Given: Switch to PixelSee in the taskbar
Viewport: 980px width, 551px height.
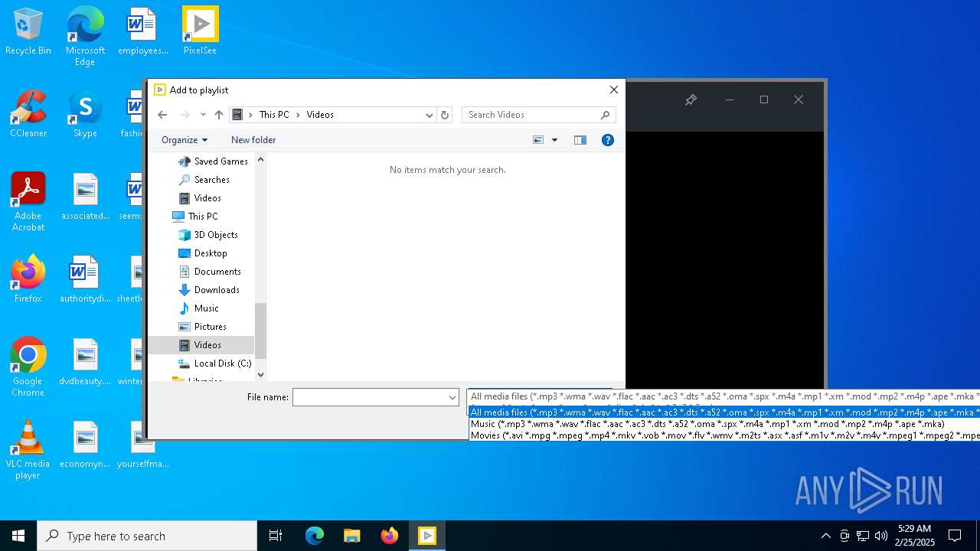Looking at the screenshot, I should [x=427, y=536].
